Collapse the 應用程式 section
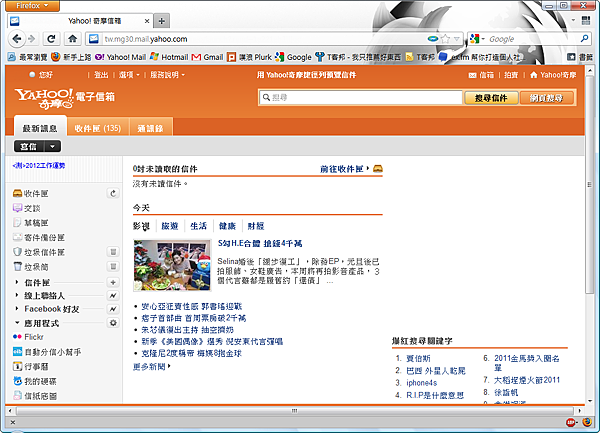Viewport: 600px width, 433px height. tap(16, 323)
